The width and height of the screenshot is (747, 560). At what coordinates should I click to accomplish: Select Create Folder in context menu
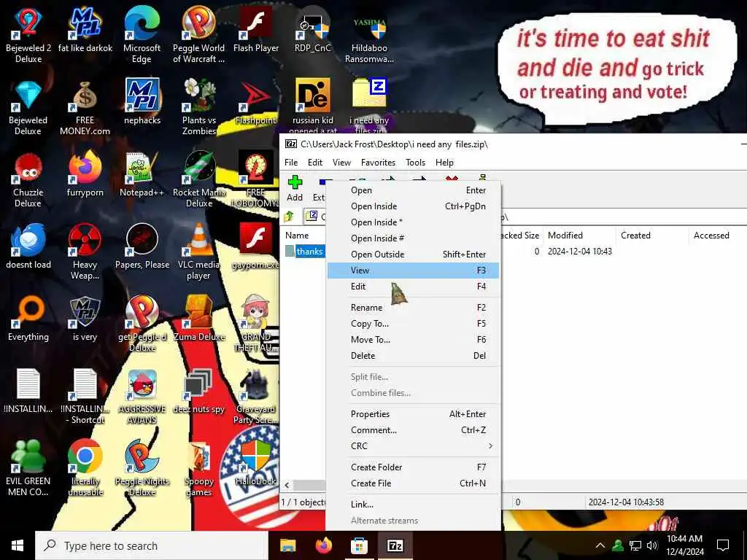coord(413,467)
